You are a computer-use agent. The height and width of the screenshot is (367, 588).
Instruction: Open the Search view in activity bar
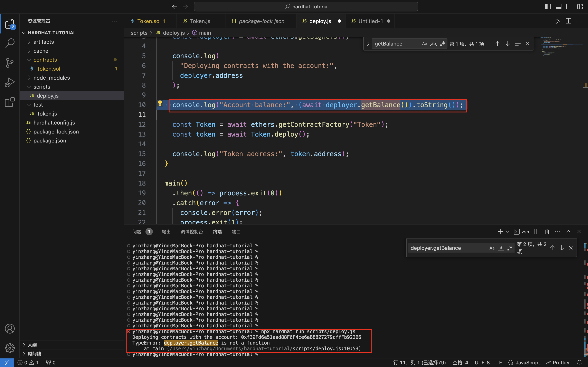(x=10, y=43)
